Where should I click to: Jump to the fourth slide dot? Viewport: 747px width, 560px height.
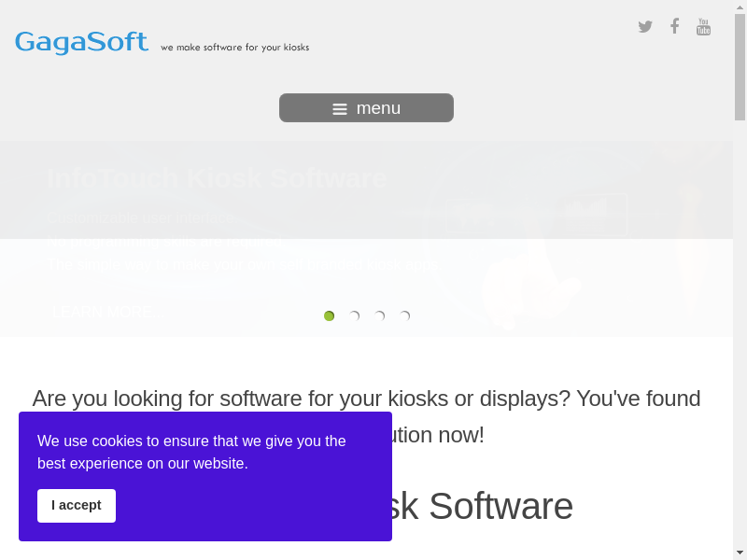click(x=405, y=315)
